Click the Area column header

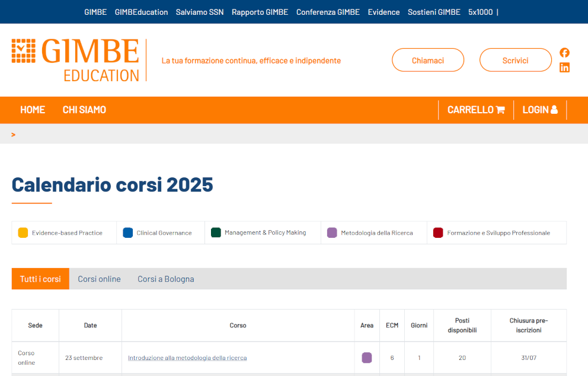pos(367,326)
